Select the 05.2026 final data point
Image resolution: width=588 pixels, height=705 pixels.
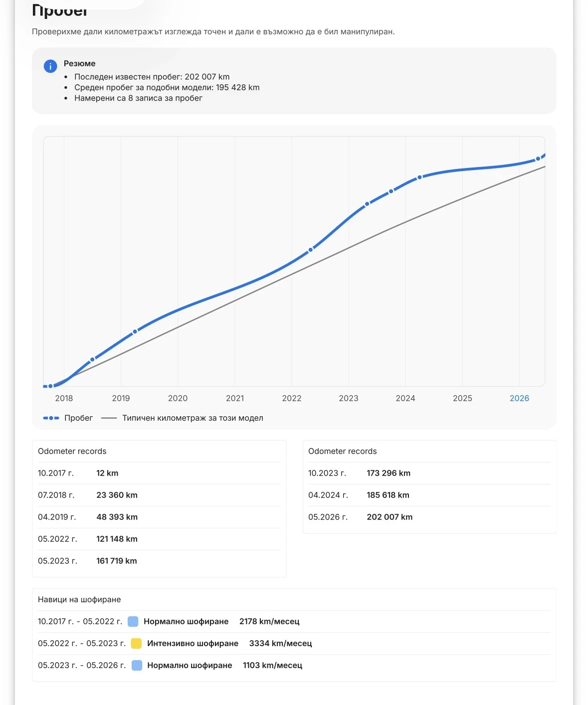pos(538,159)
